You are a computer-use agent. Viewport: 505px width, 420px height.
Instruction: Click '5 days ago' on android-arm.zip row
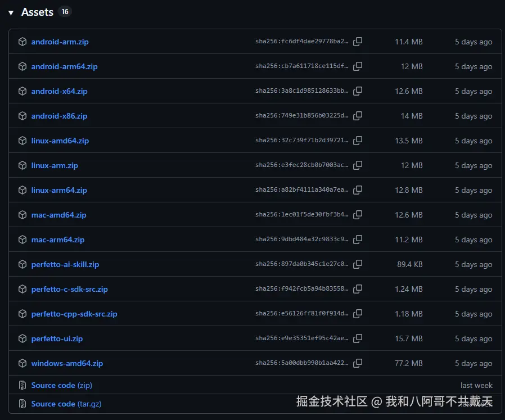tap(474, 42)
